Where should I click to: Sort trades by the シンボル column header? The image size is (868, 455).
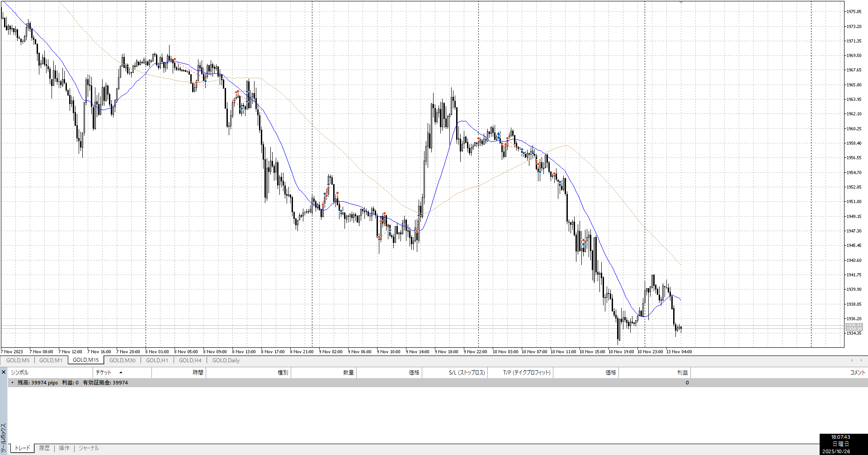point(20,373)
